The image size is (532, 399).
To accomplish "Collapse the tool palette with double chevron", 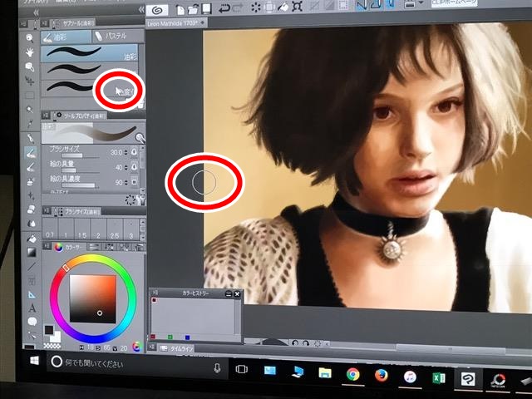I will (x=35, y=13).
